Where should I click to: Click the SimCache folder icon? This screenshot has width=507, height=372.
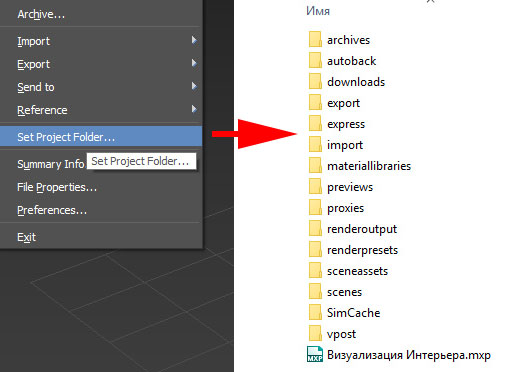coord(315,313)
